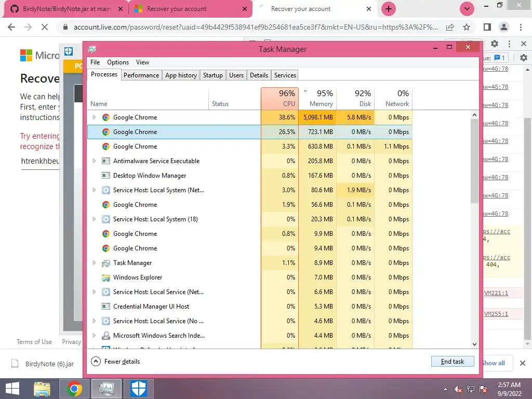Click Microsoft Windows Search Indexer icon
This screenshot has height=399, width=532.
(x=106, y=336)
